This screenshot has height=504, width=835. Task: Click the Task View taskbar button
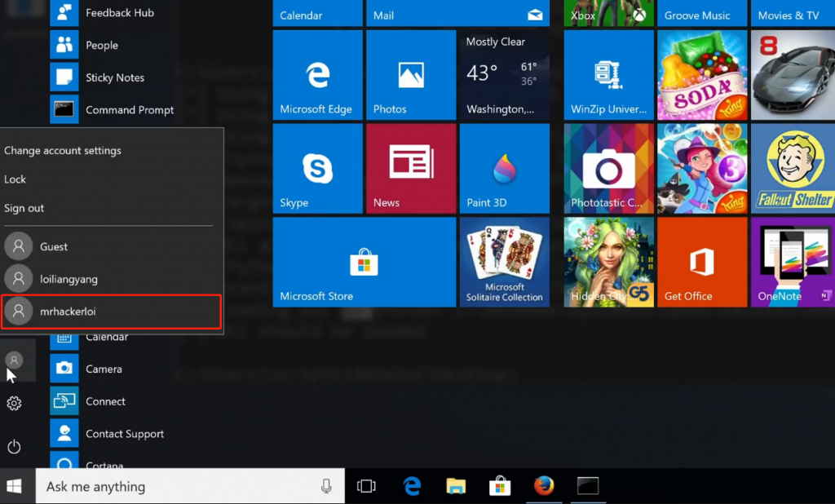click(x=367, y=486)
